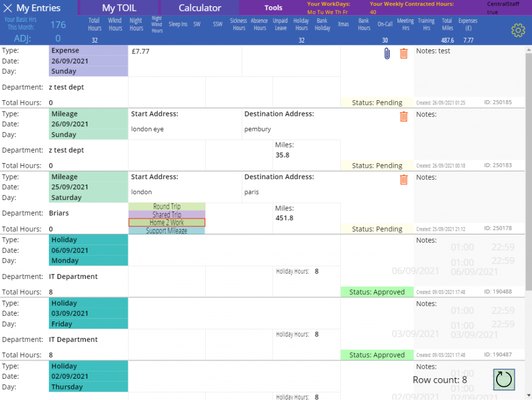Image resolution: width=532 pixels, height=400 pixels.
Task: Delete the london eye mileage entry
Action: point(403,116)
